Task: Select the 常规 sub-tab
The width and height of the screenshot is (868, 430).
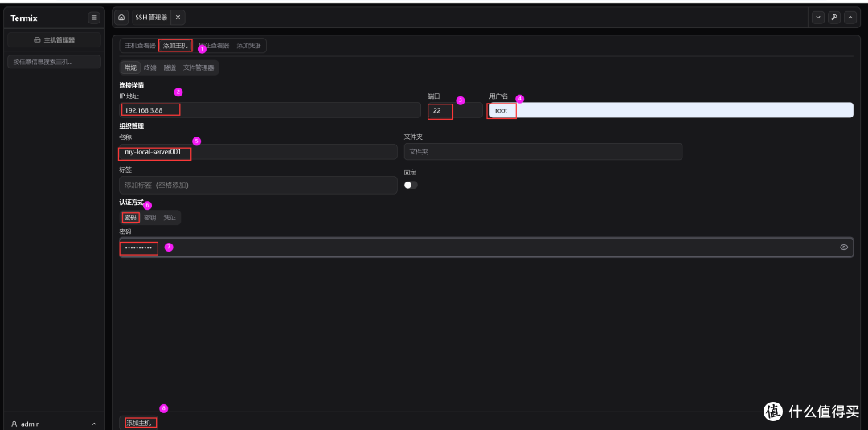Action: tap(130, 68)
